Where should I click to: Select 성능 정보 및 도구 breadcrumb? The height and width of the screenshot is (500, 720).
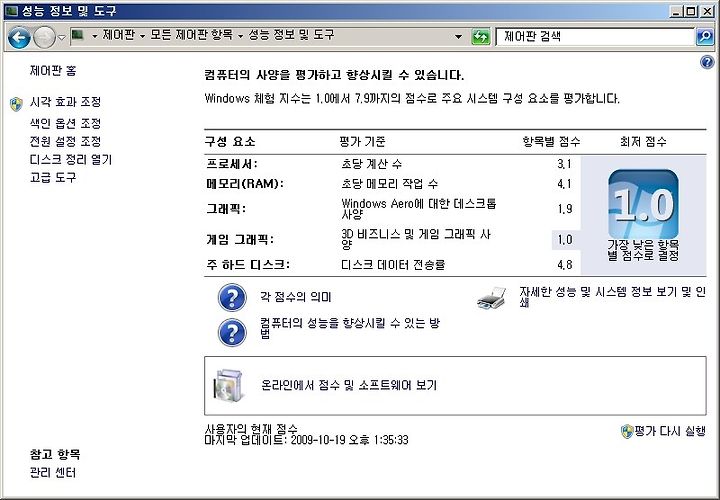click(291, 35)
